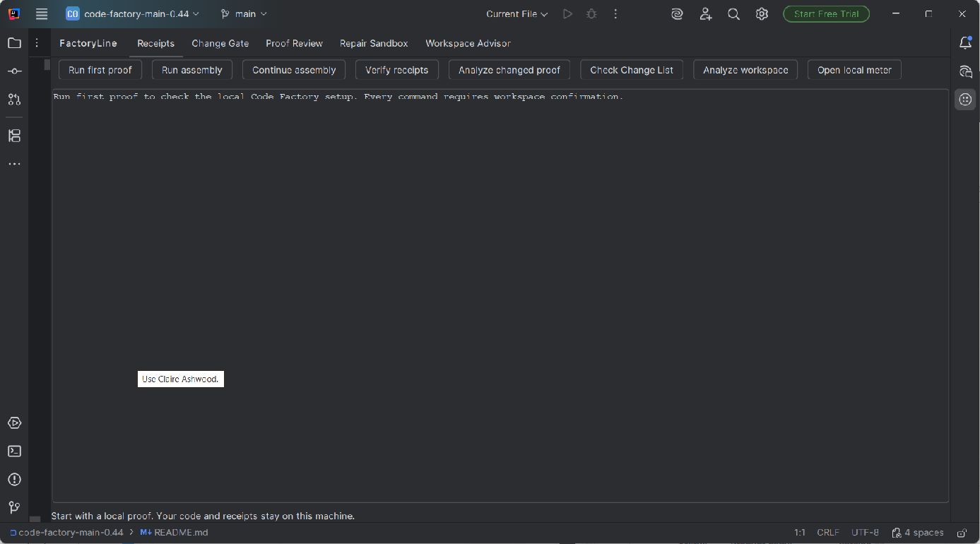
Task: Open Code With Me add-user icon
Action: tap(705, 14)
